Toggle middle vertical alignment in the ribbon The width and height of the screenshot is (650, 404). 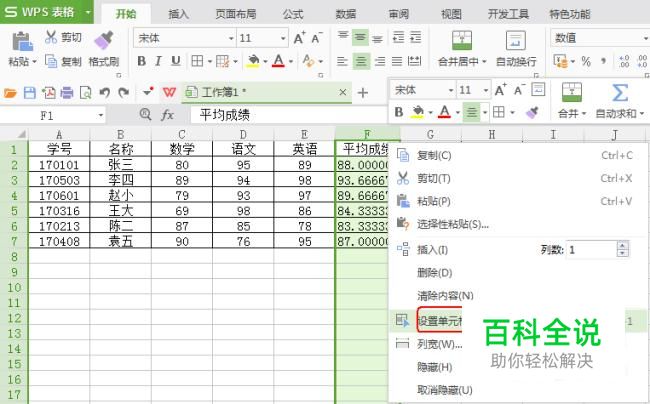click(360, 38)
